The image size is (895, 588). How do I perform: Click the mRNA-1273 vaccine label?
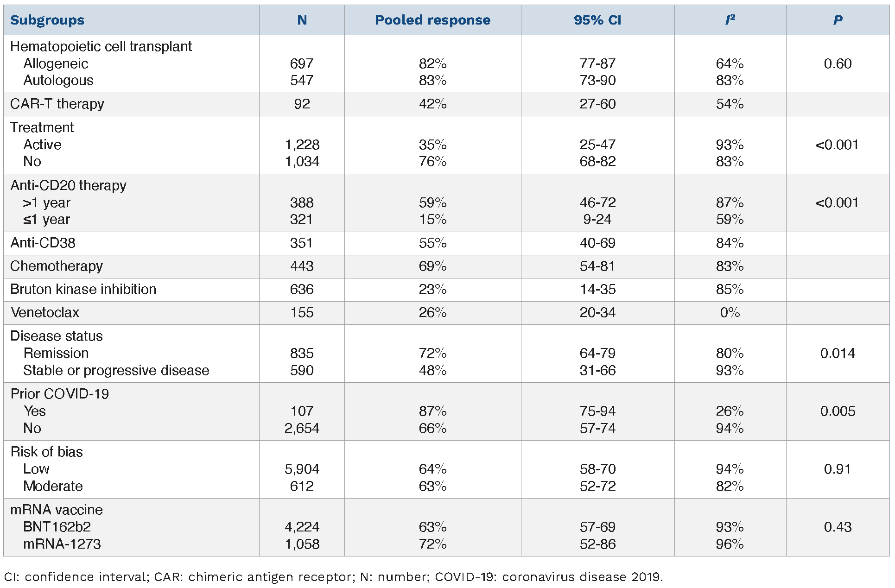click(x=62, y=544)
